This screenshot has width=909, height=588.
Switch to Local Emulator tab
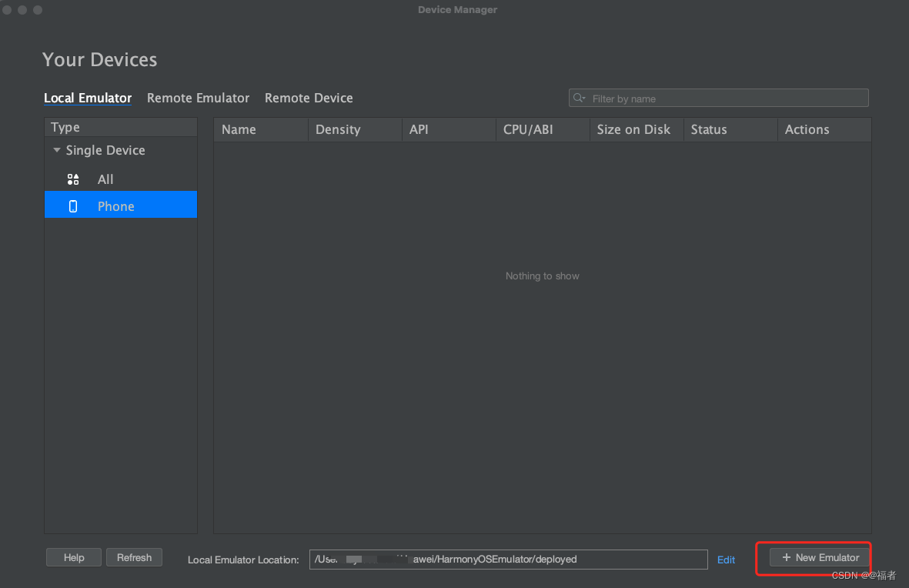click(88, 98)
